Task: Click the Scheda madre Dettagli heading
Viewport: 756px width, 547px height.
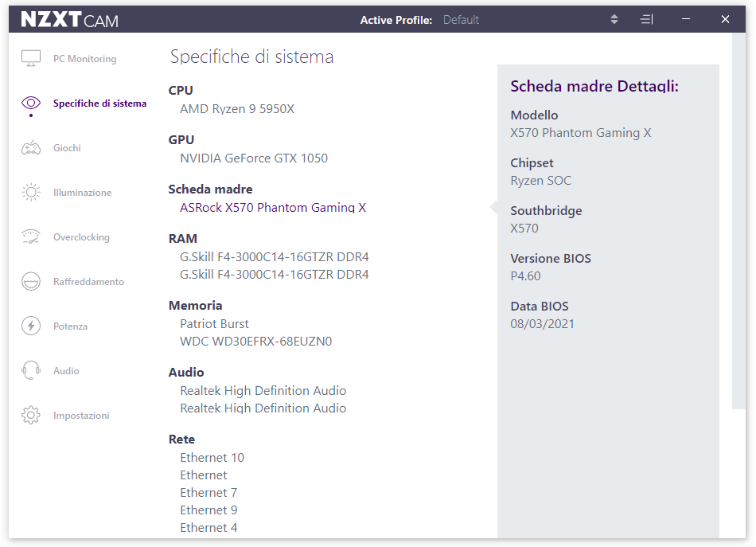Action: pos(594,86)
